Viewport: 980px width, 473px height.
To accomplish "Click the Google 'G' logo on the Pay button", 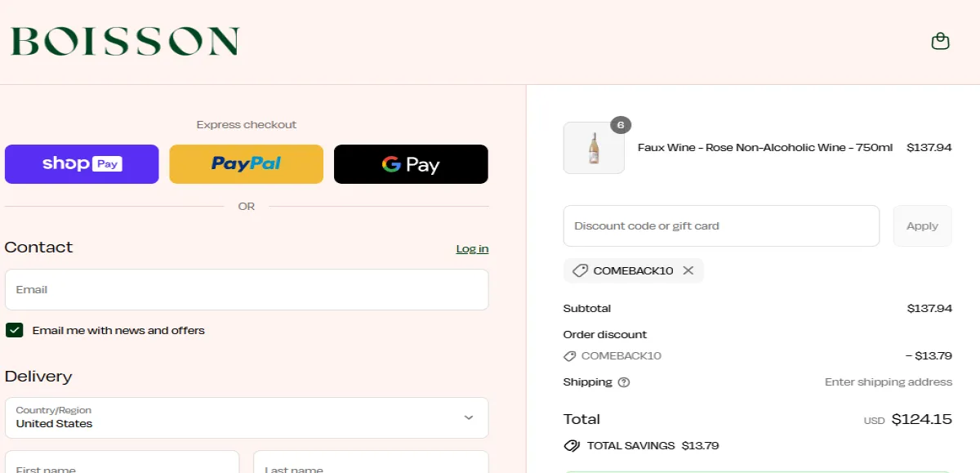I will point(390,164).
